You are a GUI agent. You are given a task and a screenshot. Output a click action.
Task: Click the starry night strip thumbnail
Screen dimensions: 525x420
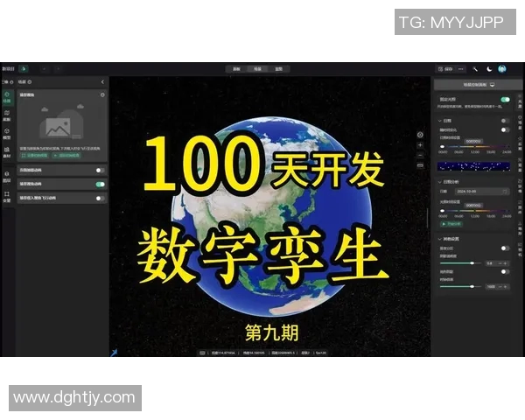pos(473,166)
